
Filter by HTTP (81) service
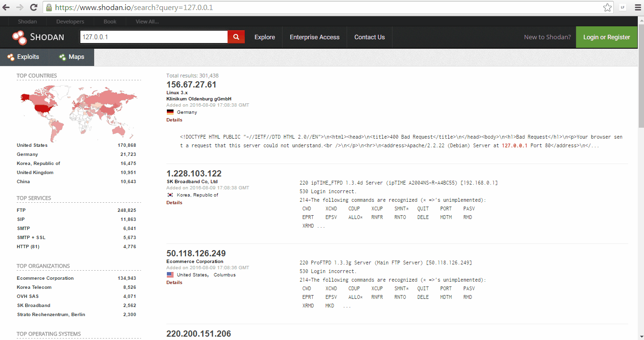click(28, 247)
